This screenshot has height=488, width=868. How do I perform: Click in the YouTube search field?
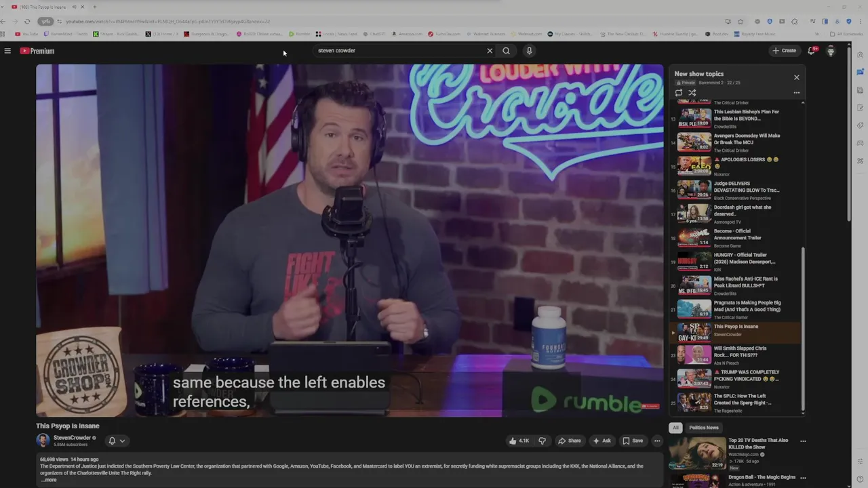[400, 51]
